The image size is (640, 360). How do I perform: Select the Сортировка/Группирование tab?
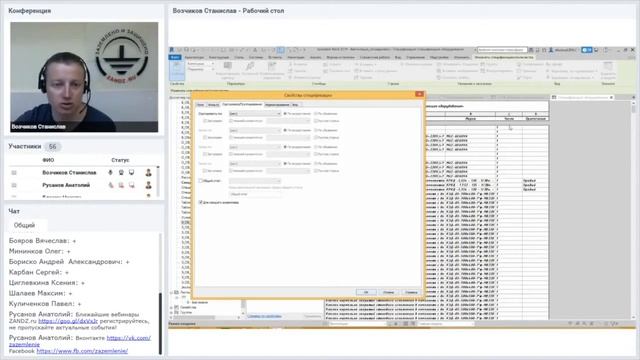click(242, 104)
